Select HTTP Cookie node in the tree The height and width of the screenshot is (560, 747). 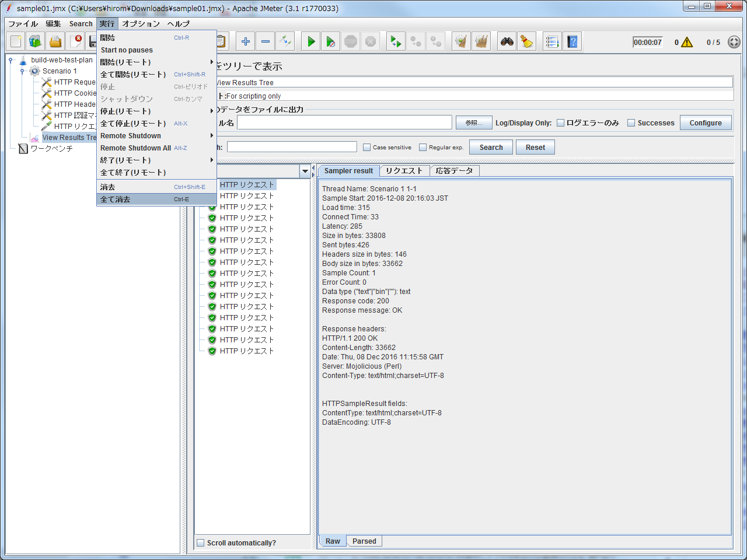[75, 93]
